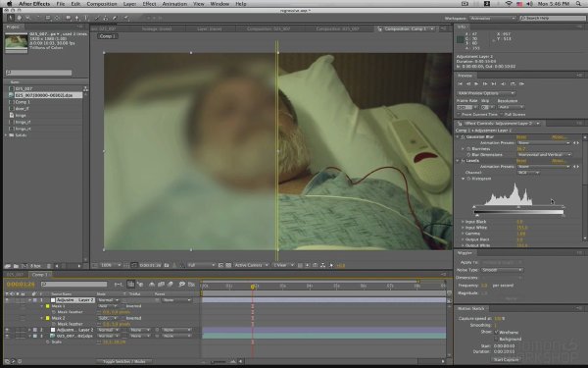588x368 pixels.
Task: Open the Workspace dropdown
Action: click(493, 18)
